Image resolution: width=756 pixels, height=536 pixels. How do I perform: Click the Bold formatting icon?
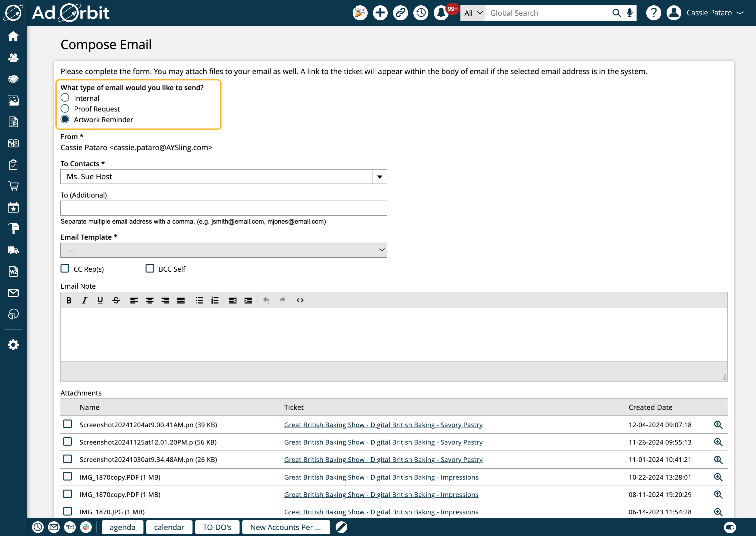pyautogui.click(x=69, y=300)
